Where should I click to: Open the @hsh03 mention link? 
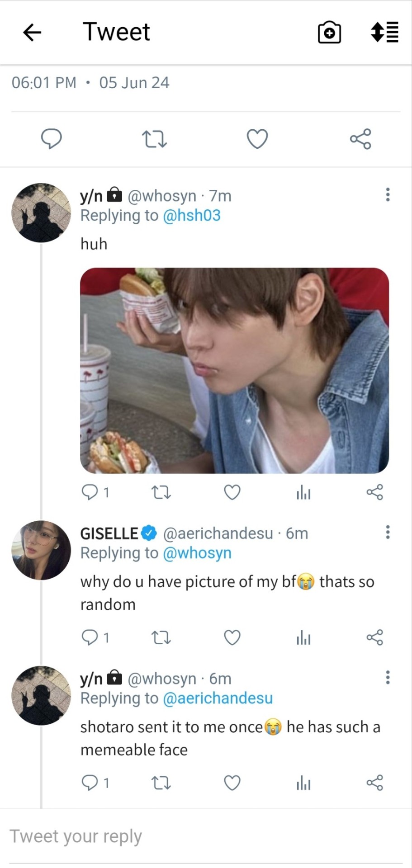(191, 216)
